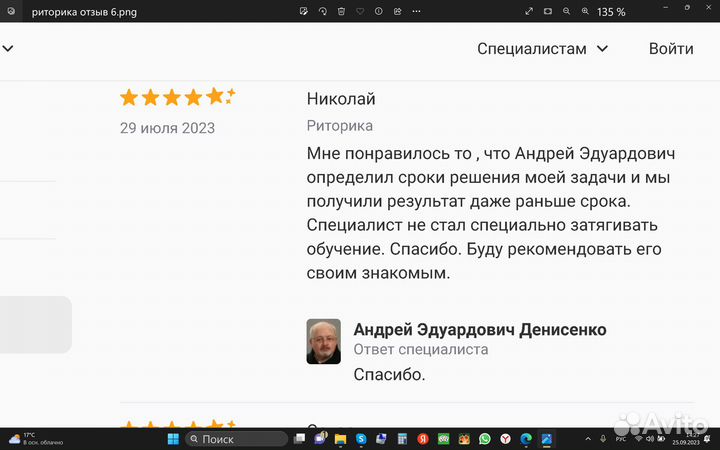720x450 pixels.
Task: Zoom in with the plus magnifier icon
Action: (x=587, y=11)
